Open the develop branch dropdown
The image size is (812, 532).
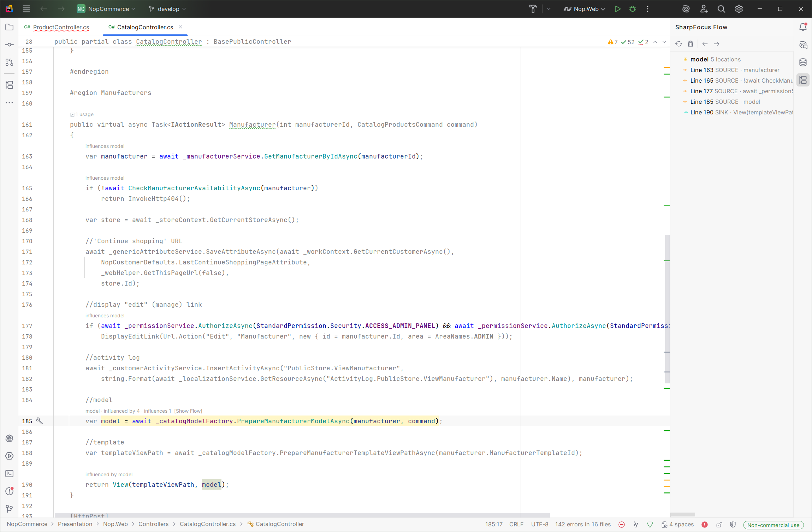(x=167, y=9)
